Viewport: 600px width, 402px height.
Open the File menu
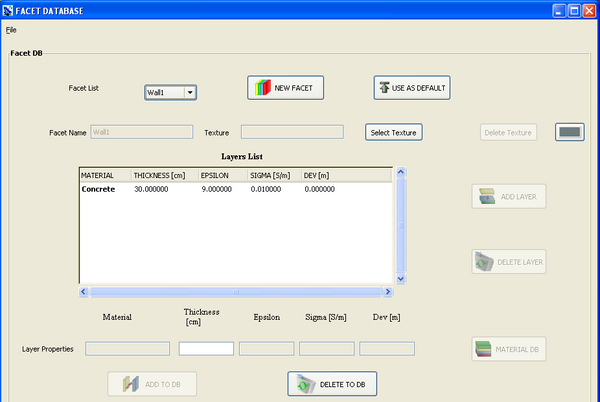click(x=11, y=30)
